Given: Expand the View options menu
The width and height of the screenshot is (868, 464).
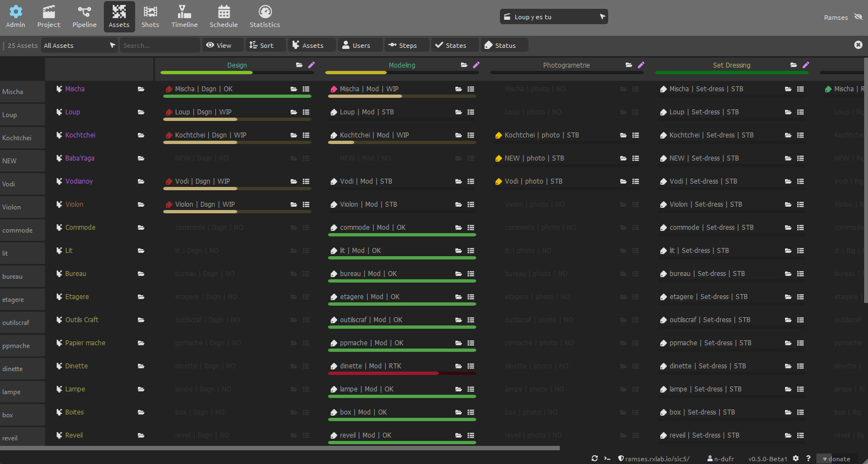Looking at the screenshot, I should (x=219, y=46).
